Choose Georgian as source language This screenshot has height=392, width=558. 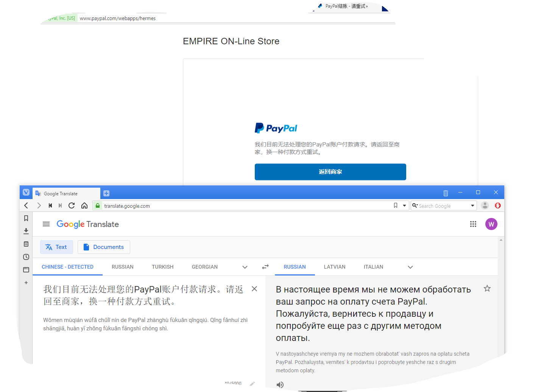(x=205, y=267)
